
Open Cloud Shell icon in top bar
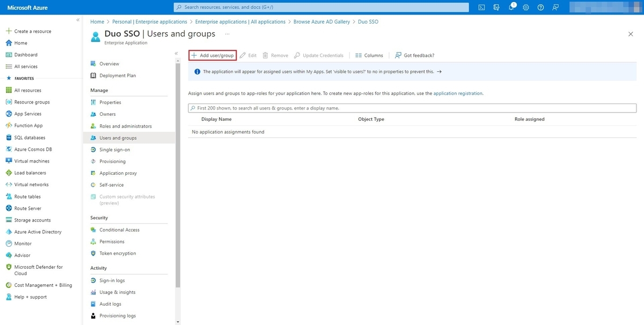point(481,7)
